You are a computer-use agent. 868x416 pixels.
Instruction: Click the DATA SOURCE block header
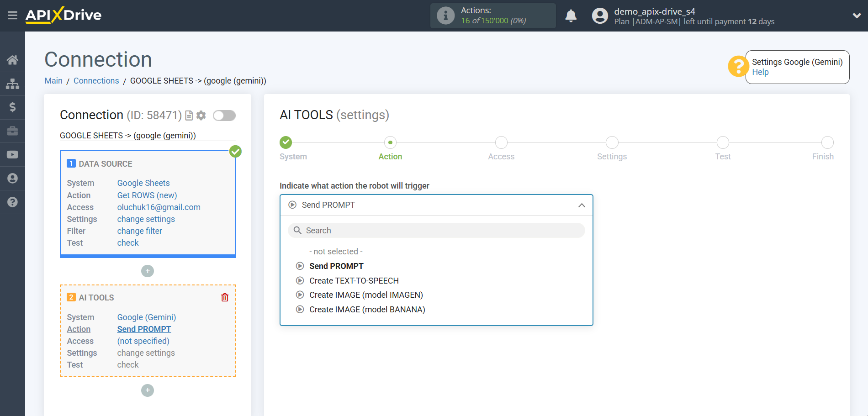coord(106,164)
